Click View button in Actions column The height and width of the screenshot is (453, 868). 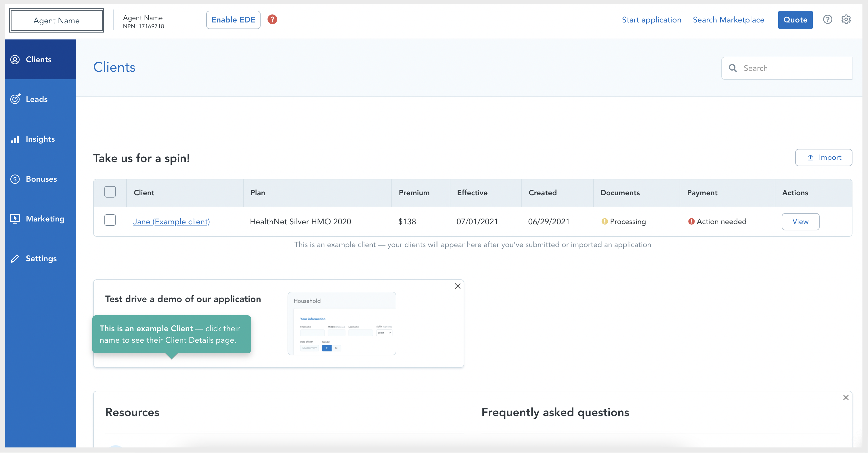pos(800,222)
